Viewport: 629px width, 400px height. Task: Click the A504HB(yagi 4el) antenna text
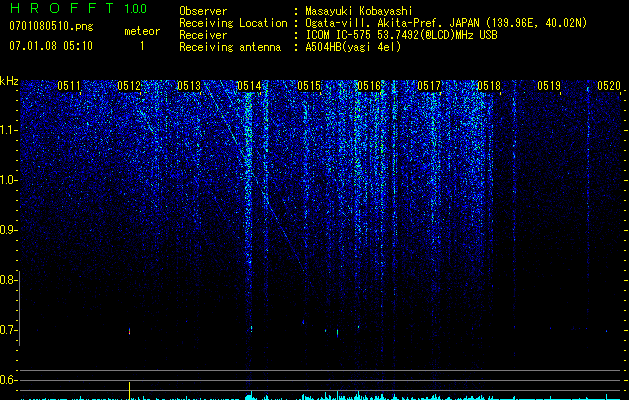pyautogui.click(x=353, y=47)
